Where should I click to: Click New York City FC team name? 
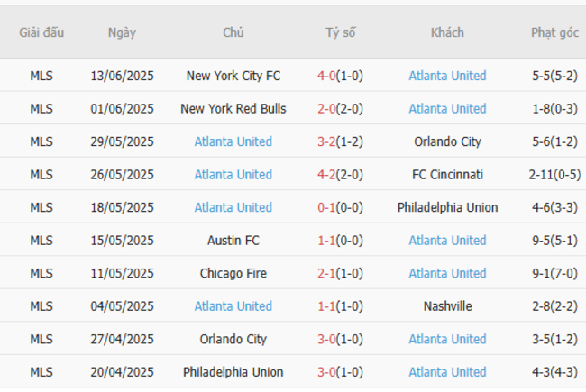(233, 76)
